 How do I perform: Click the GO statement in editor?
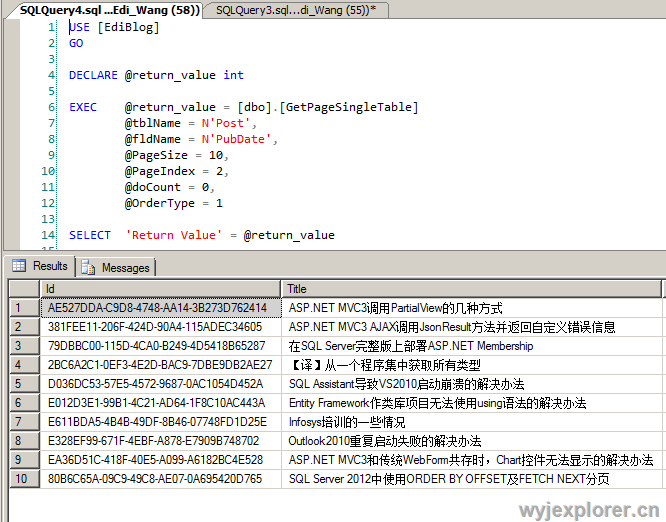76,43
